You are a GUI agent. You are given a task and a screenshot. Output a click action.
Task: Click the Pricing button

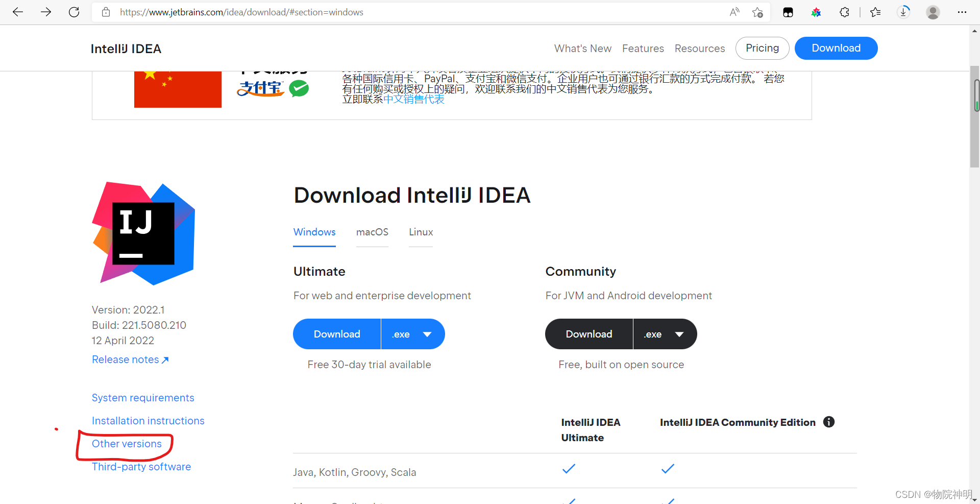[x=762, y=48]
